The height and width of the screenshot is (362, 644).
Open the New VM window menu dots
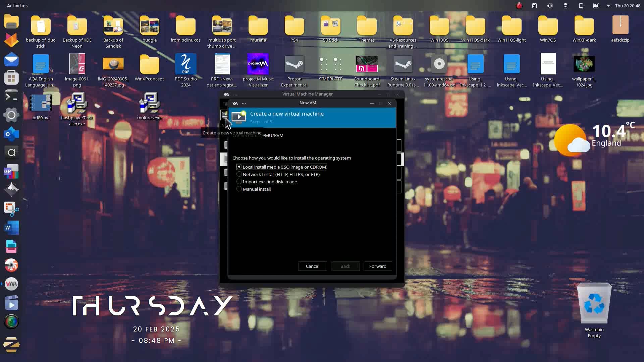pos(244,103)
